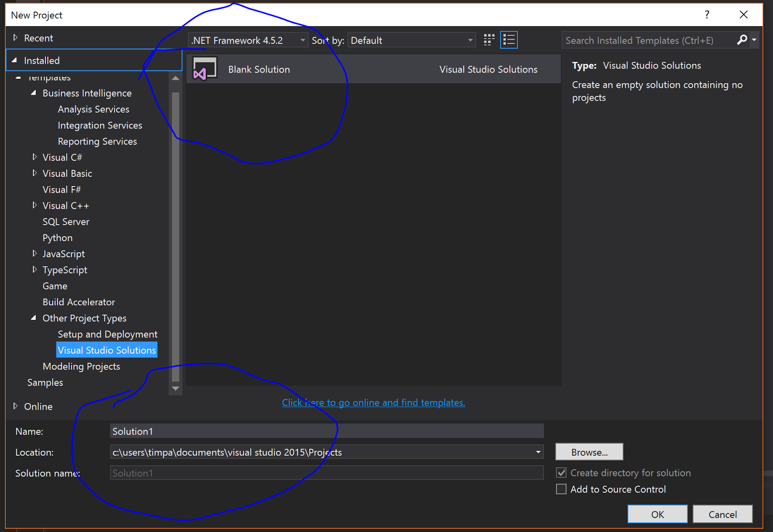Select Game in the tree
Viewport: 773px width, 532px height.
[x=55, y=286]
